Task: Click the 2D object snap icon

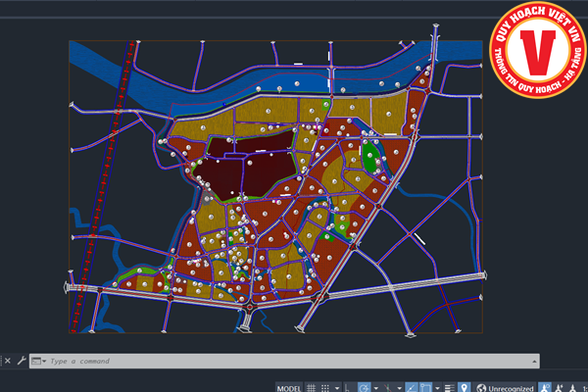Action: click(x=425, y=388)
